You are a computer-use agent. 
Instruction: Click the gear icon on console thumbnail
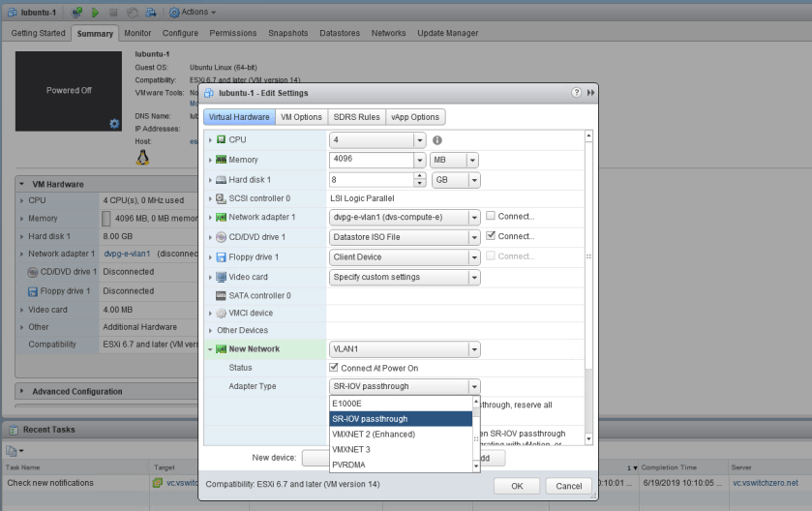[x=114, y=124]
